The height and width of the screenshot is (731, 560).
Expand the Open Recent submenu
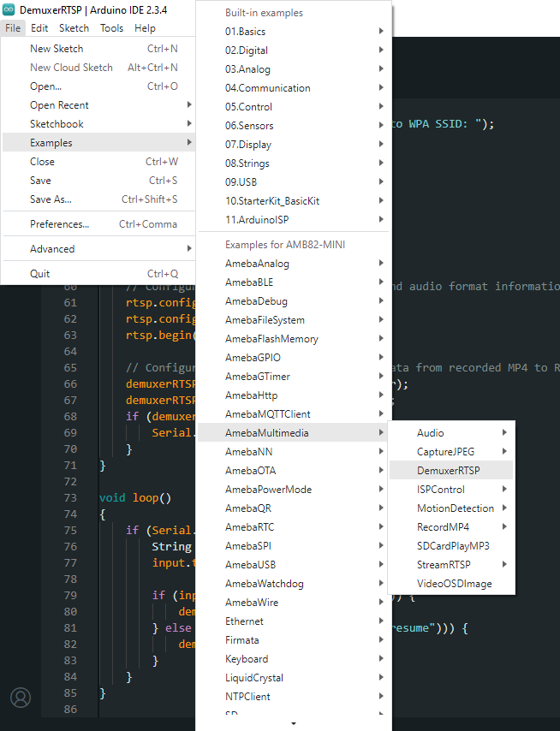coord(59,105)
